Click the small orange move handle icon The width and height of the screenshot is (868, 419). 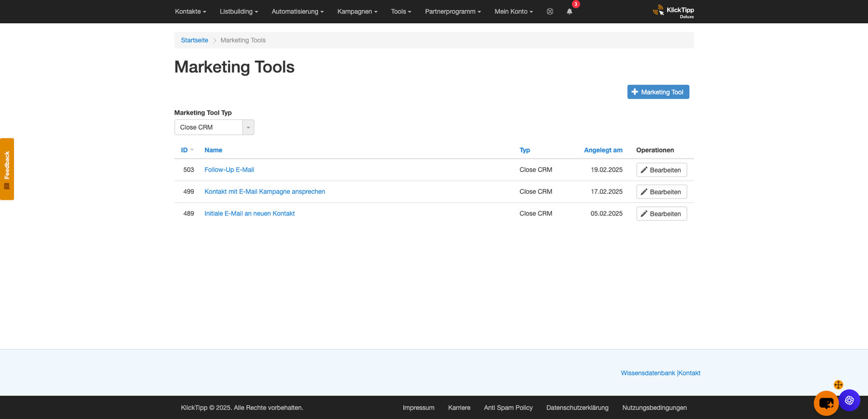click(x=838, y=385)
